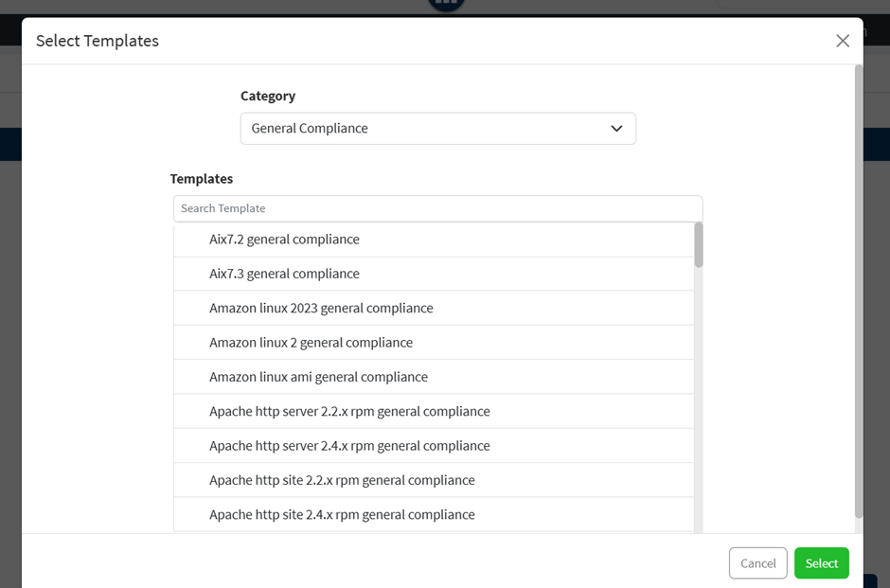Select Aix7.3 general compliance template
Screen dimensions: 890x588
pyautogui.click(x=434, y=274)
